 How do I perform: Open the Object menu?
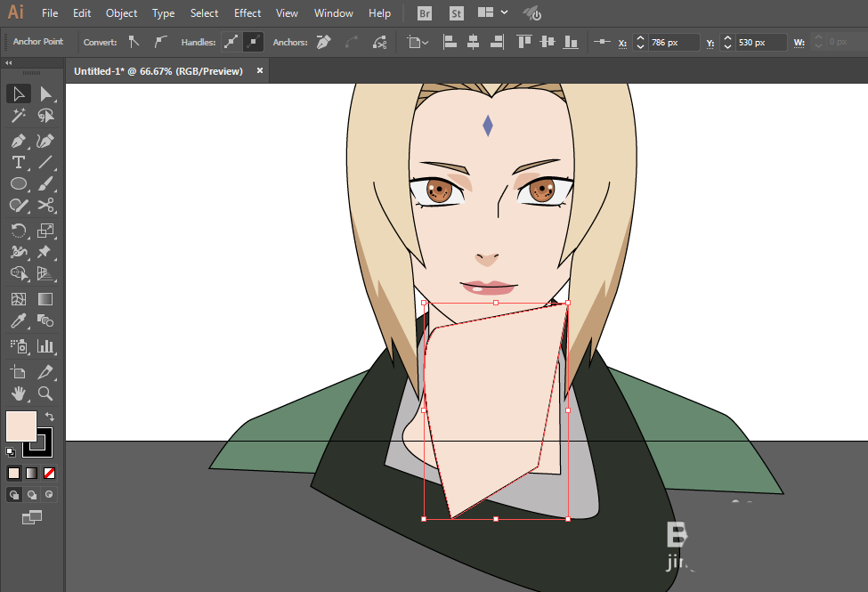[122, 13]
